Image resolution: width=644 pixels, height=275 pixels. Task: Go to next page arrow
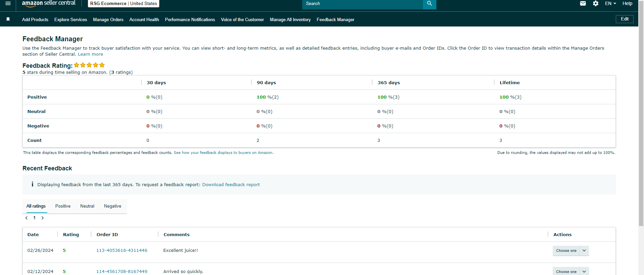(x=43, y=218)
